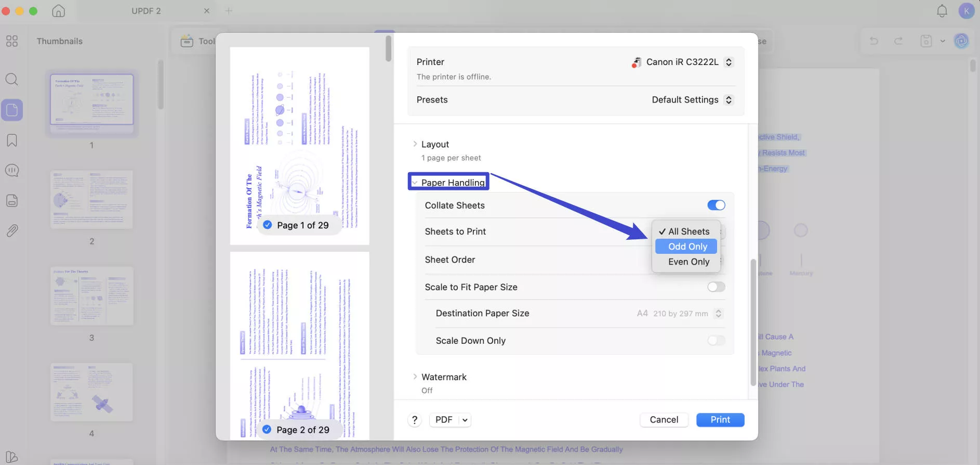Image resolution: width=980 pixels, height=465 pixels.
Task: Switch to the UPDF 2 tab
Action: pyautogui.click(x=146, y=11)
